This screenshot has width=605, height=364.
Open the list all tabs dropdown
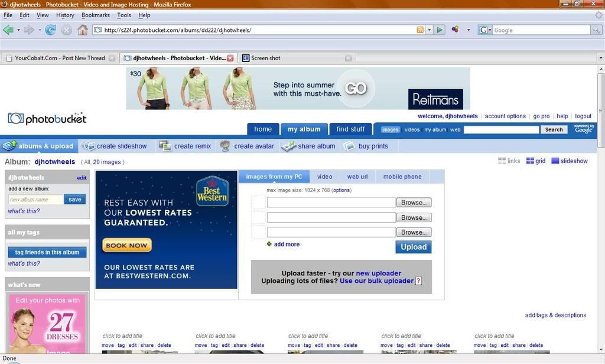pos(600,58)
